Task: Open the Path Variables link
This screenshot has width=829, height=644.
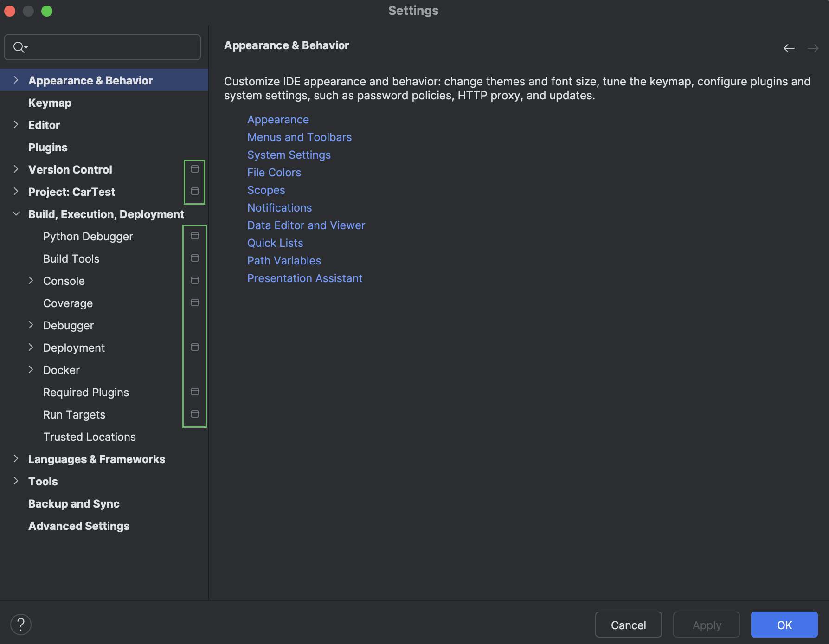Action: [x=284, y=260]
